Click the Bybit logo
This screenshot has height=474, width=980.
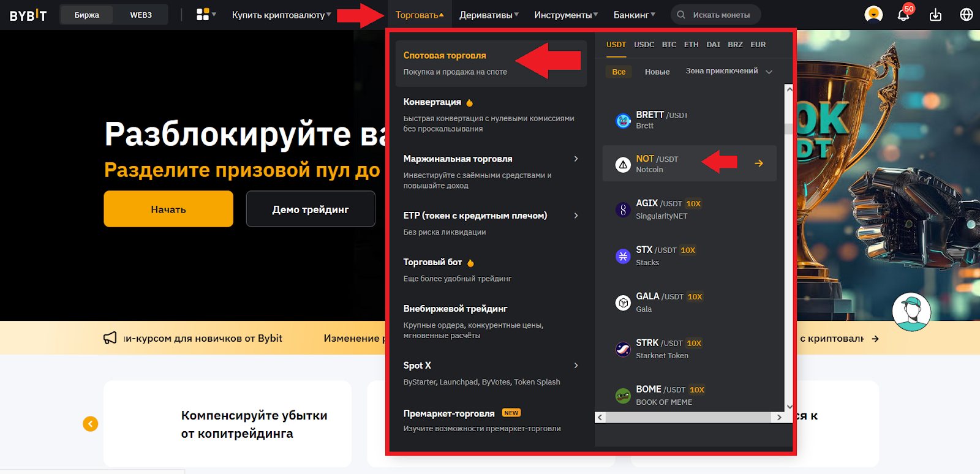point(28,15)
